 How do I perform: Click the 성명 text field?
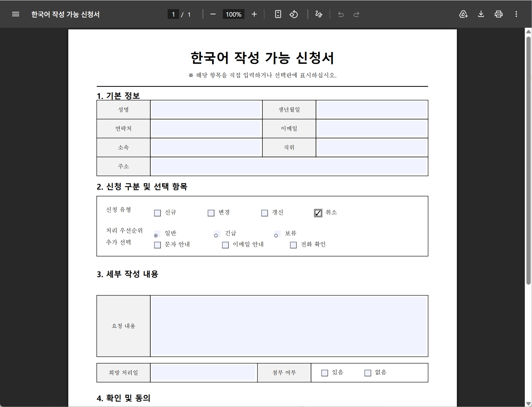click(x=206, y=110)
